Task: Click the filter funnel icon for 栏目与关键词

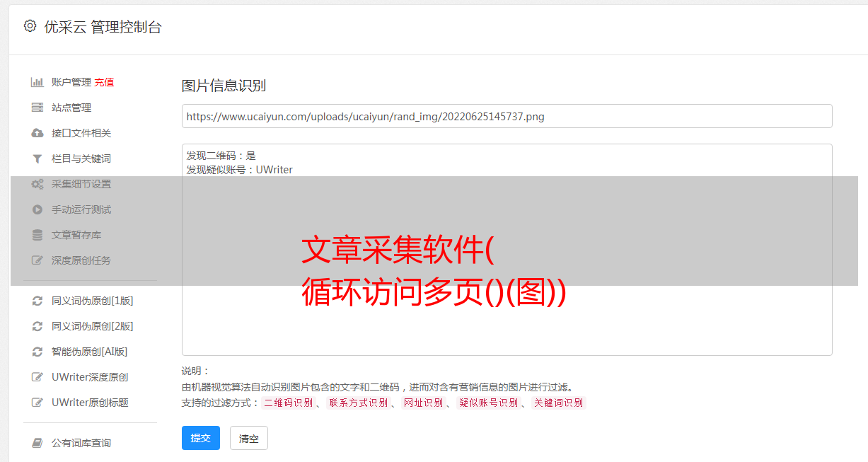Action: 37,158
